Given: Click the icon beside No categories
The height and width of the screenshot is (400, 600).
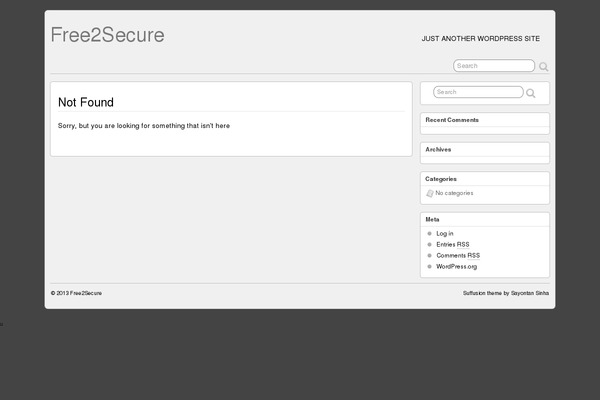Looking at the screenshot, I should point(430,193).
